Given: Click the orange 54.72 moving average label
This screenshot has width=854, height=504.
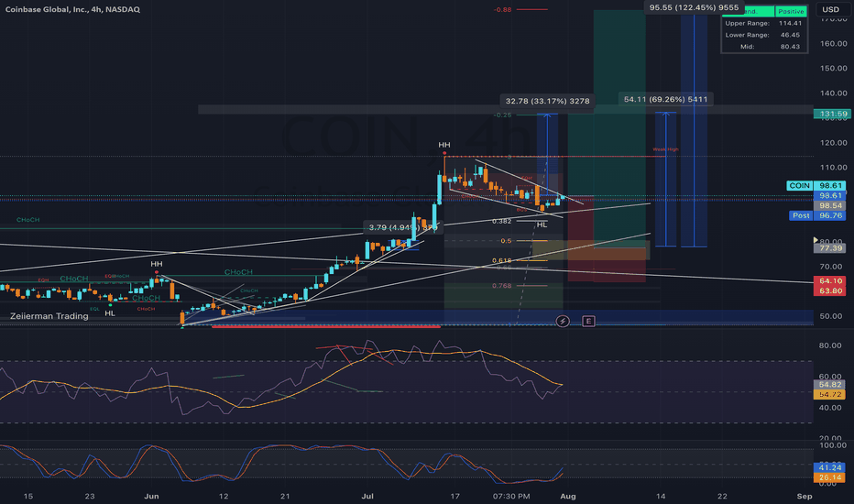Looking at the screenshot, I should coord(829,394).
